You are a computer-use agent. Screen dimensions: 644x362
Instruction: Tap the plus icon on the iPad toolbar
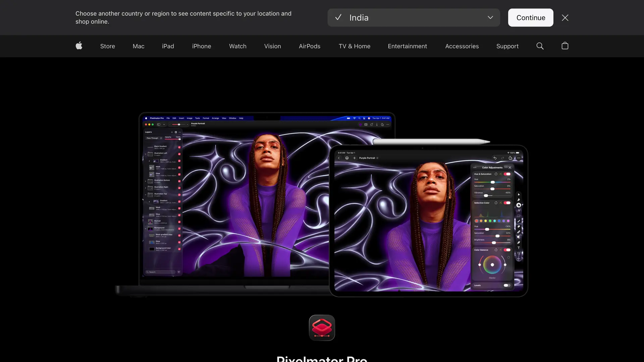coord(355,158)
